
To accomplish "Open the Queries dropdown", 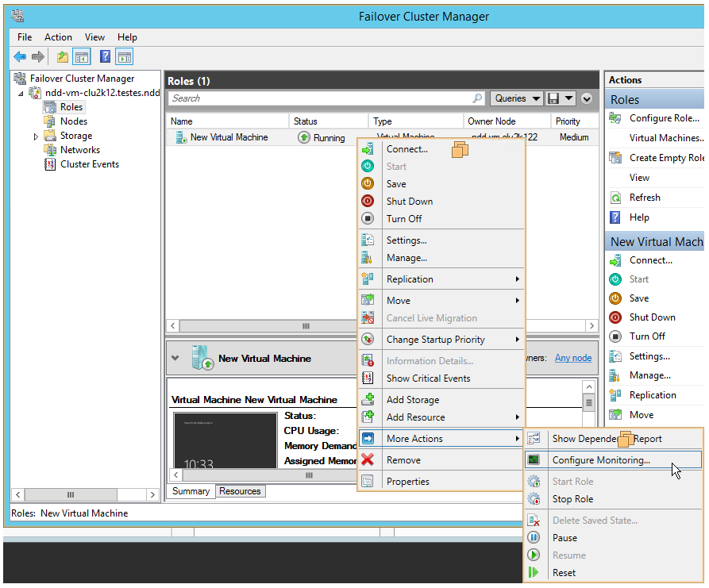I will pos(515,98).
